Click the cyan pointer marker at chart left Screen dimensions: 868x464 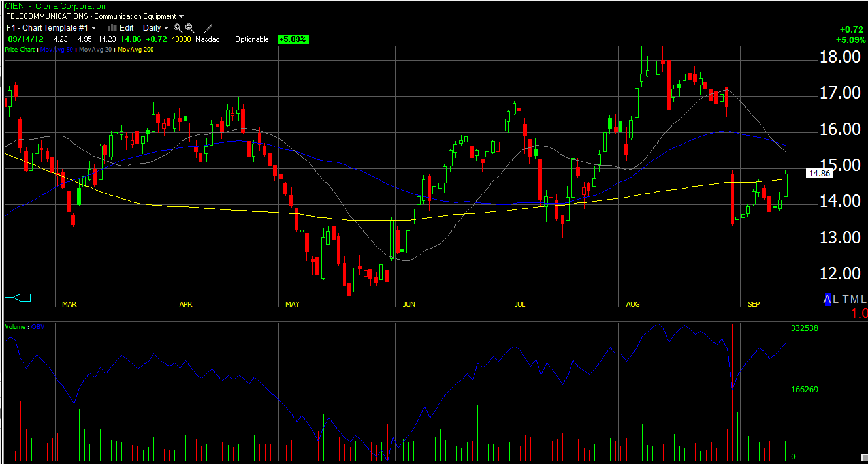click(x=18, y=298)
